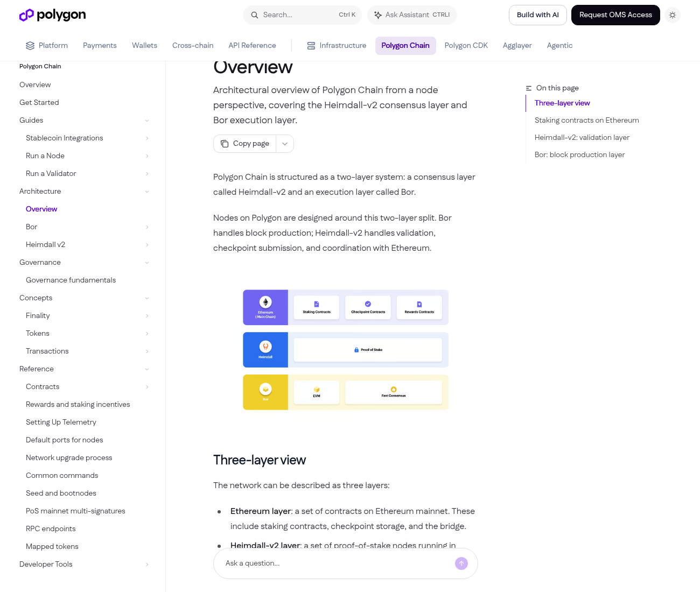
Task: Open the architecture layers diagram image
Action: [x=346, y=350]
